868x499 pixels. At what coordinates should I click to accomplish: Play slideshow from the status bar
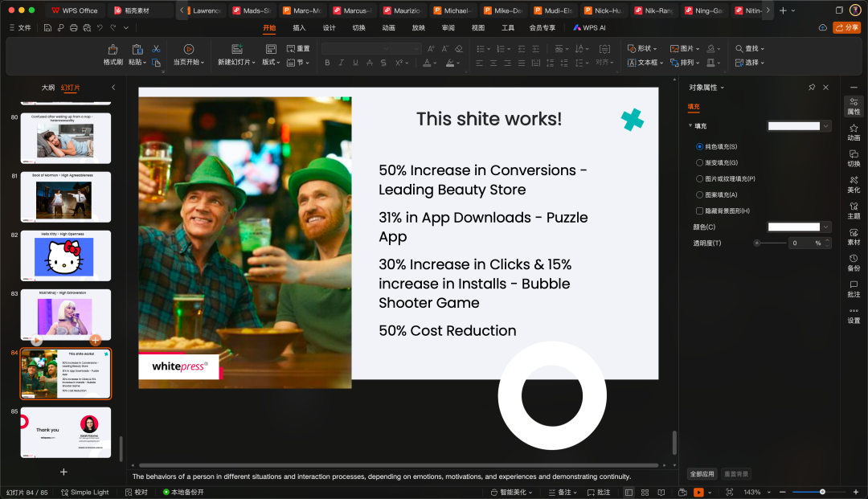(698, 493)
